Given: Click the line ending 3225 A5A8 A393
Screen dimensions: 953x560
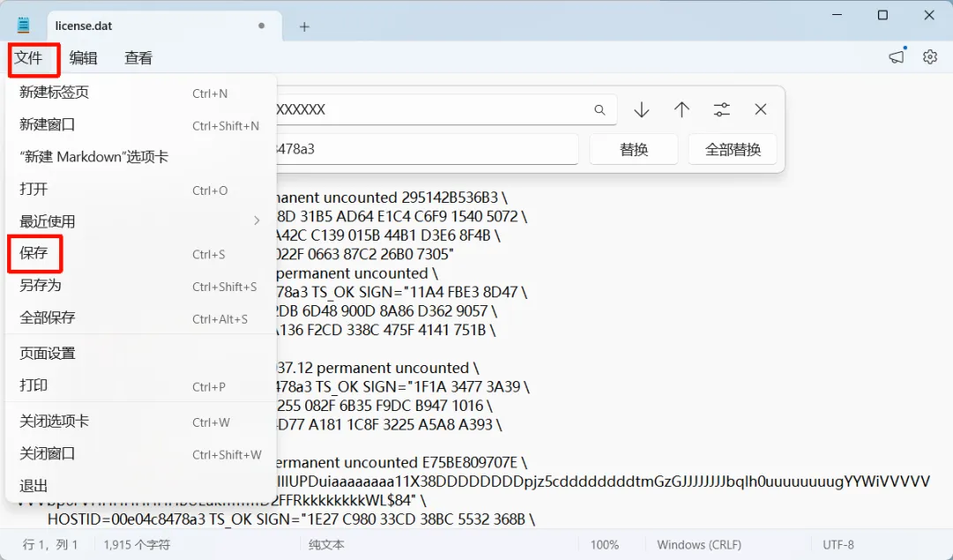Looking at the screenshot, I should click(x=390, y=424).
